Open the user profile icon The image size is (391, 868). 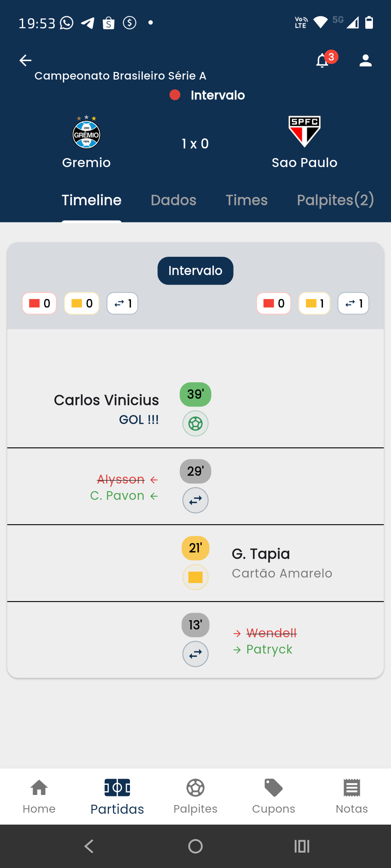tap(366, 60)
